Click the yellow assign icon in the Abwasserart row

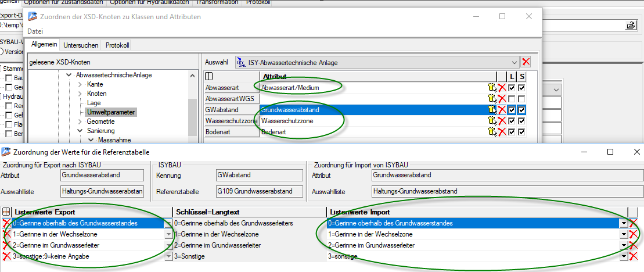click(492, 87)
